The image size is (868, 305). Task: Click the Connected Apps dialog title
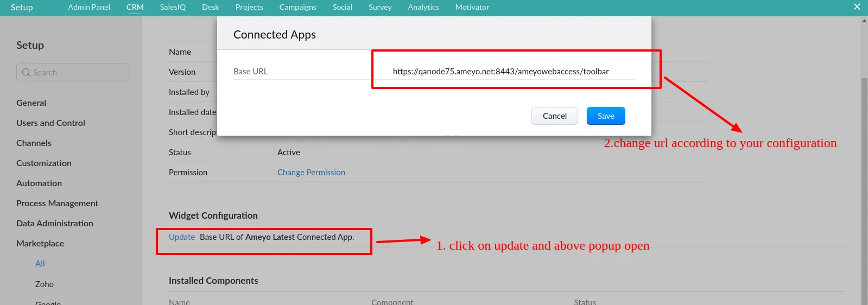tap(275, 34)
